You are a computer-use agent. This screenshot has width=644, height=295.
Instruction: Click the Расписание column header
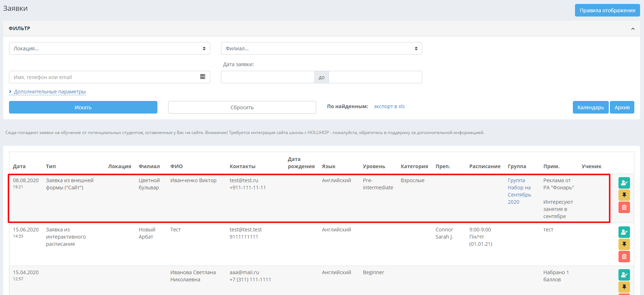click(485, 166)
